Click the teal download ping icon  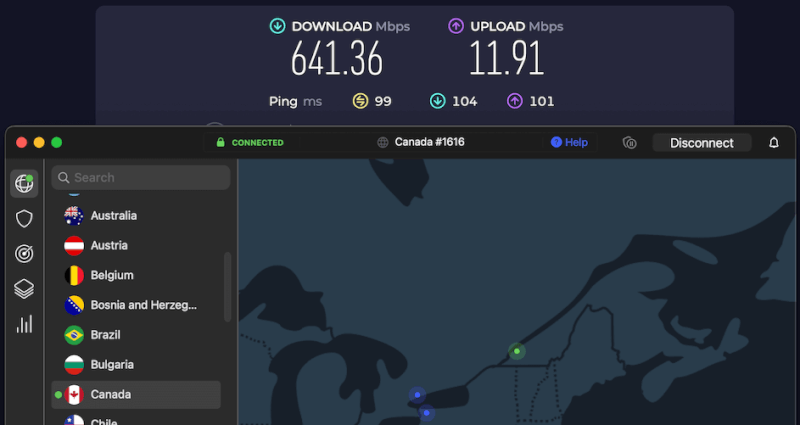pyautogui.click(x=437, y=101)
